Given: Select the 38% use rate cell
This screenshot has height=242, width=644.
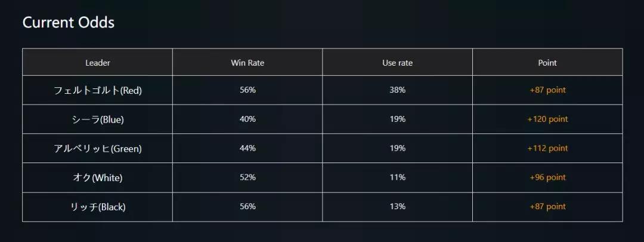Looking at the screenshot, I should pyautogui.click(x=397, y=90).
